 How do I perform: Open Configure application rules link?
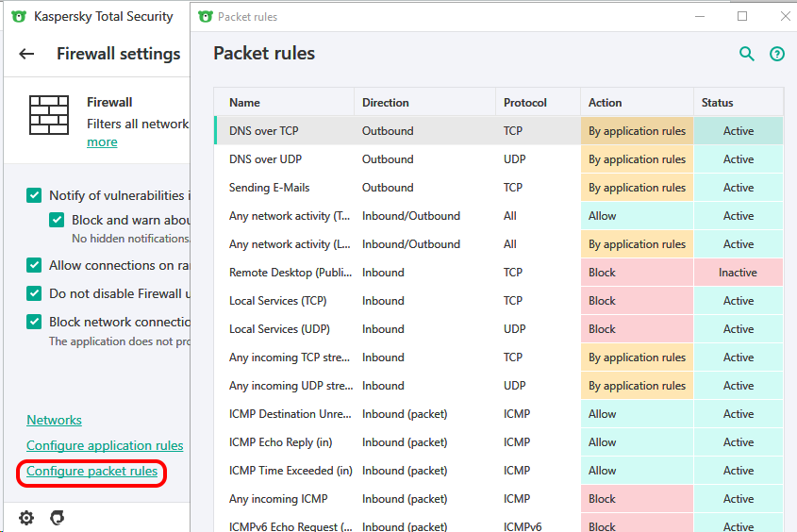[105, 445]
